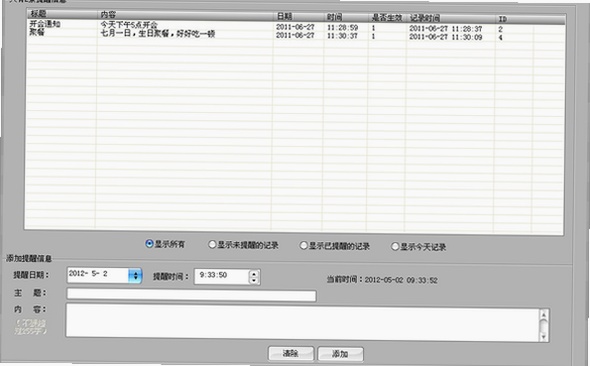Decrease 提醒时间 with down spinner arrow
590x366 pixels.
point(254,280)
